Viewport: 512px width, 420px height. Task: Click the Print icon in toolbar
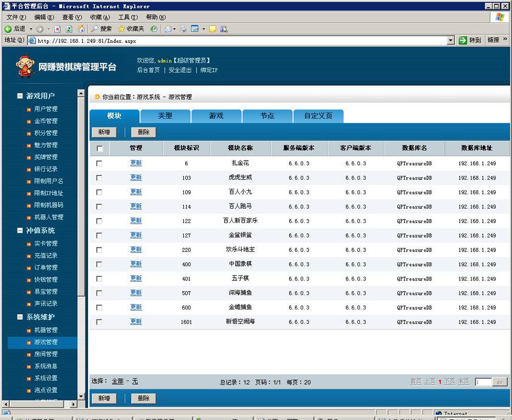[x=183, y=29]
